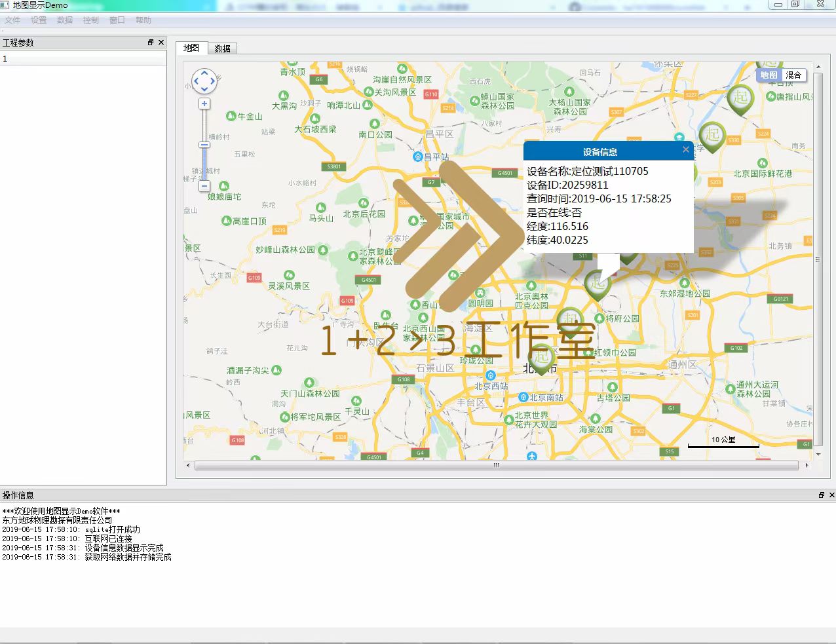
Task: Click the log line "获取网络数据并存储完成"
Action: pyautogui.click(x=86, y=557)
